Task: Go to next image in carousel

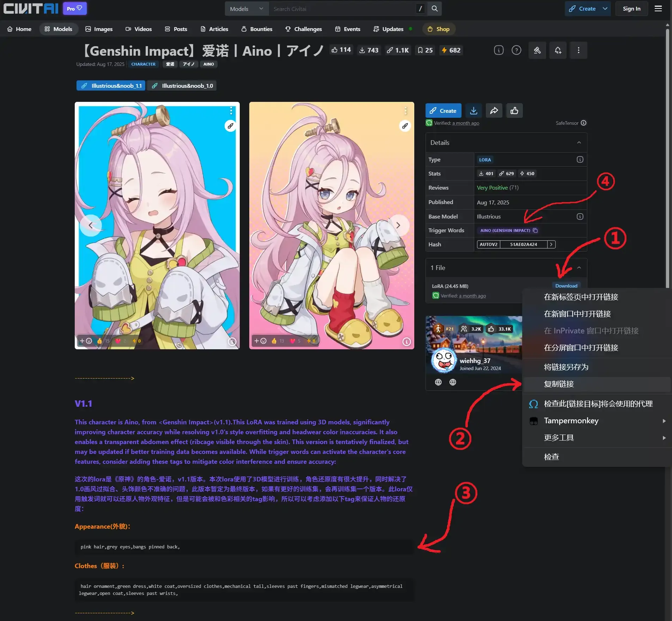Action: pyautogui.click(x=398, y=225)
